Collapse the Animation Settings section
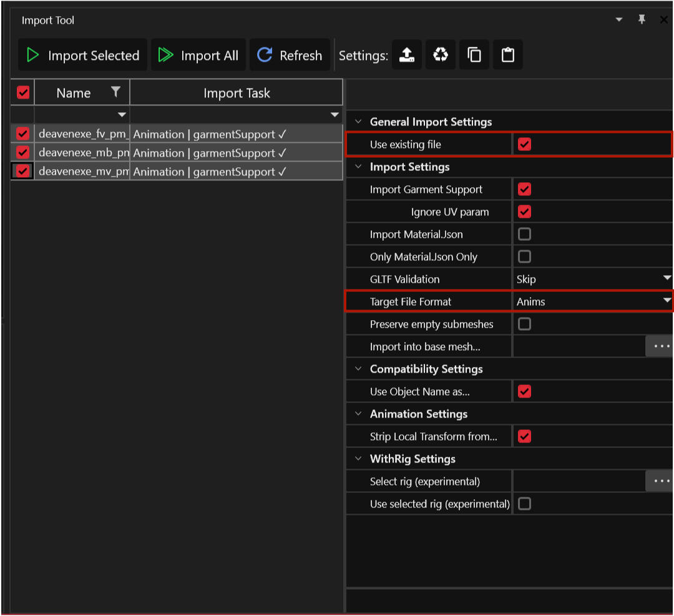 [x=358, y=414]
